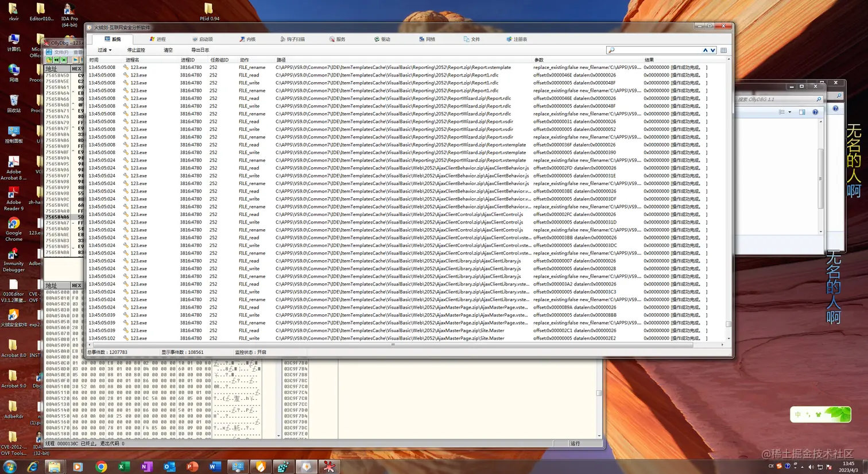
Task: Open the view options dropdown in Explorer window
Action: coord(790,112)
